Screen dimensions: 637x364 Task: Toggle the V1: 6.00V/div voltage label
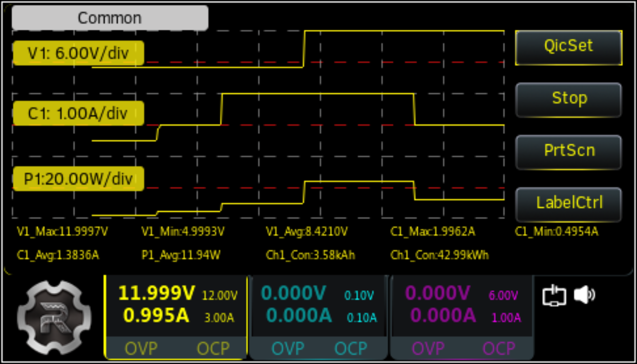click(79, 53)
